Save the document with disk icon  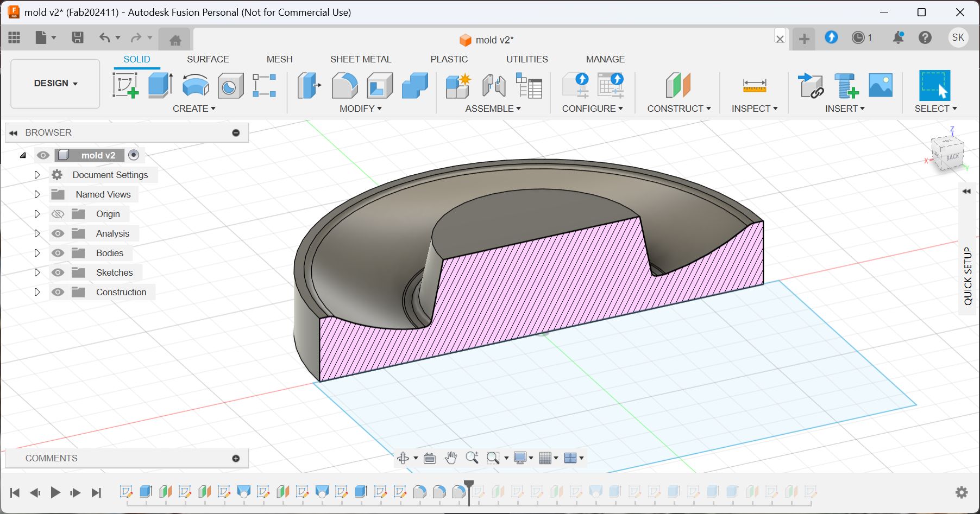click(x=78, y=37)
